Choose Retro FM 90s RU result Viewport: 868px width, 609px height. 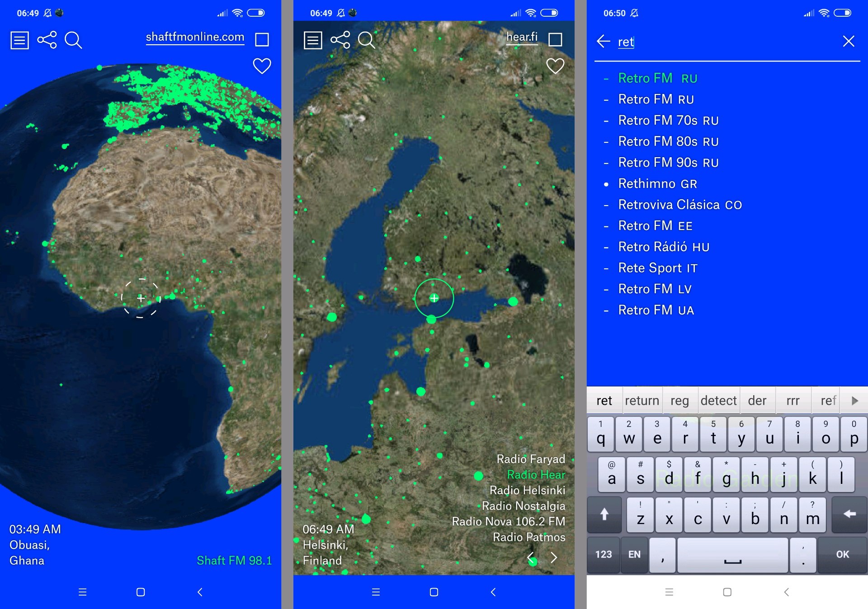pyautogui.click(x=668, y=163)
